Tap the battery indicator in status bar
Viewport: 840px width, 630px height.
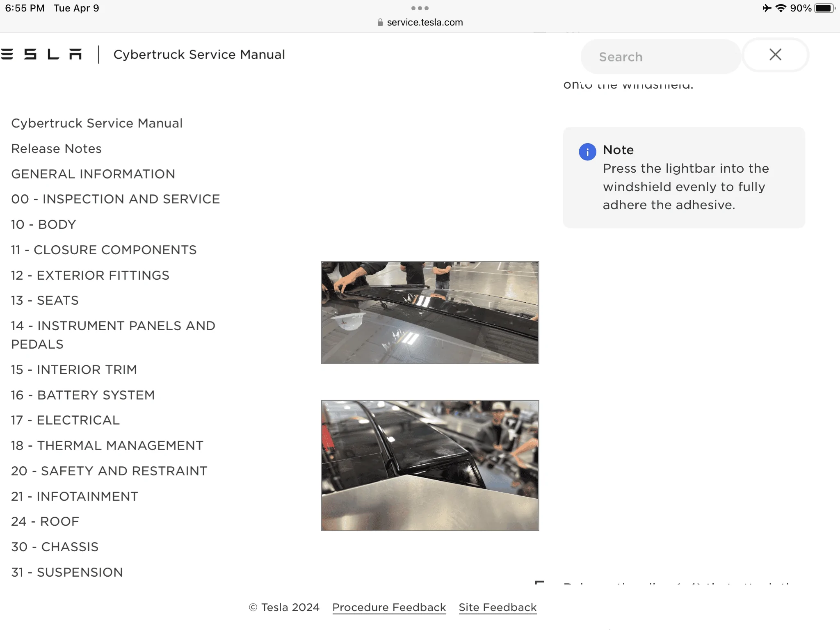(x=824, y=8)
